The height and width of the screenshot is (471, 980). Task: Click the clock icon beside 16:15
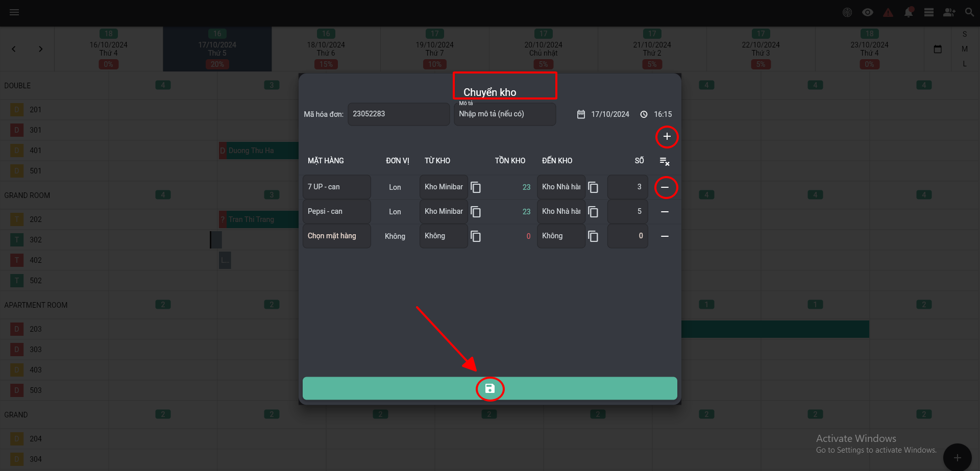tap(644, 114)
